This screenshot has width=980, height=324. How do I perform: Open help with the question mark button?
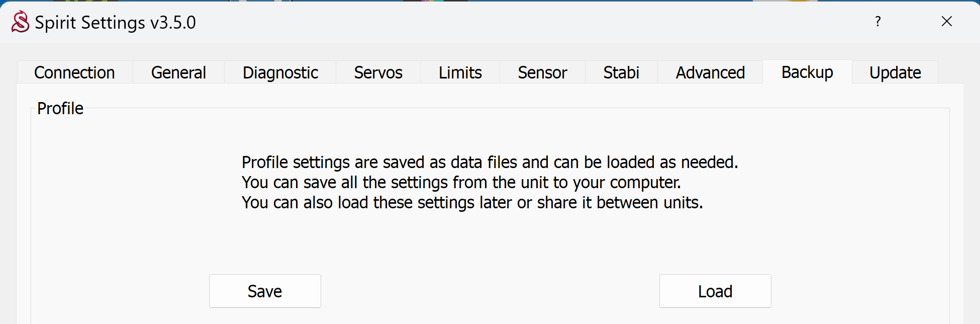pyautogui.click(x=877, y=22)
